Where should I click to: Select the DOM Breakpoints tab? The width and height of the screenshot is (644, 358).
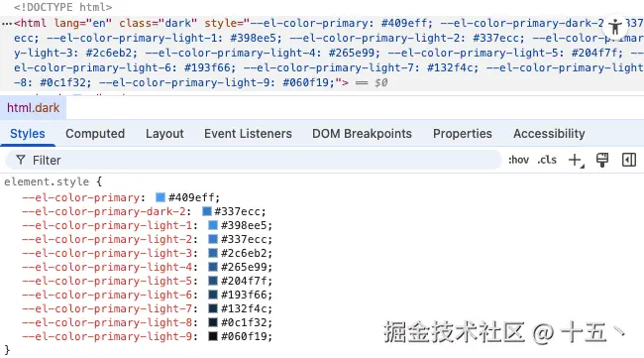[x=362, y=134]
